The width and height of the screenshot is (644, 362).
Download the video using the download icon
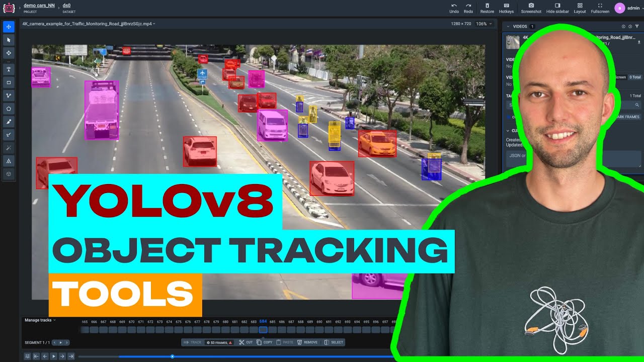click(639, 43)
